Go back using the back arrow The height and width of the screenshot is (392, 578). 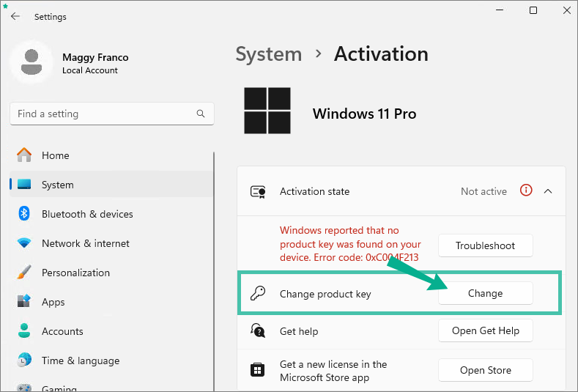tap(15, 16)
